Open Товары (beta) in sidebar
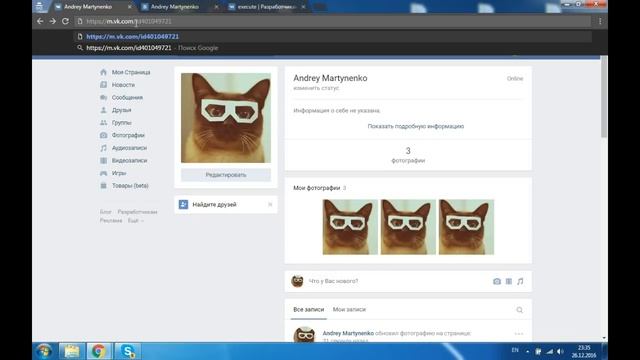This screenshot has width=640, height=360. tap(130, 186)
